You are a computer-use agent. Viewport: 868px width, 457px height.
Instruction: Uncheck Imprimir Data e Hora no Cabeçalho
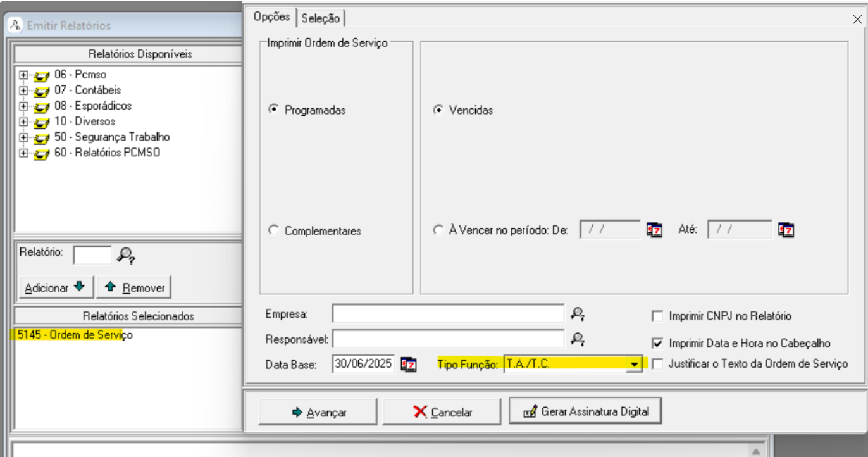(657, 342)
